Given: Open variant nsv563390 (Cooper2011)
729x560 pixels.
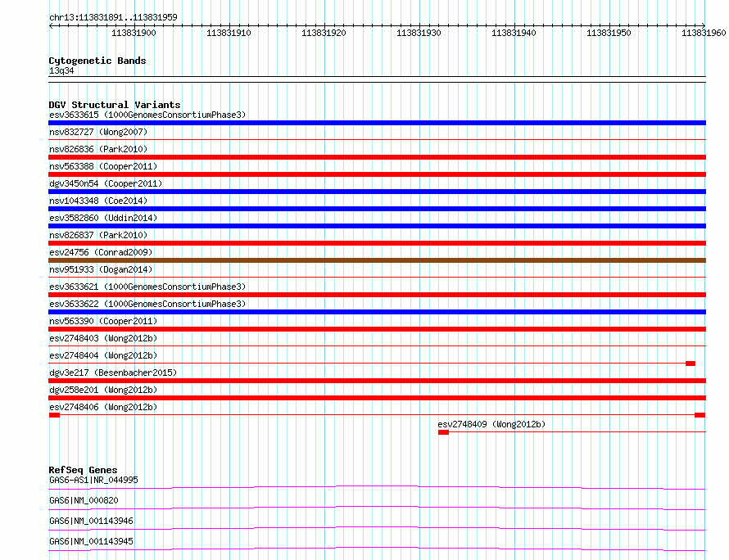Looking at the screenshot, I should pos(103,321).
